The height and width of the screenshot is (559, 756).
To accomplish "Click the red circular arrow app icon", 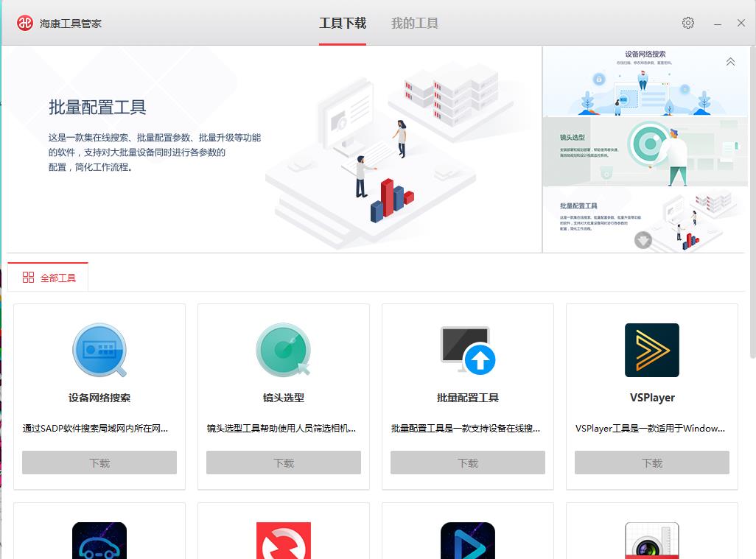I will tap(284, 541).
